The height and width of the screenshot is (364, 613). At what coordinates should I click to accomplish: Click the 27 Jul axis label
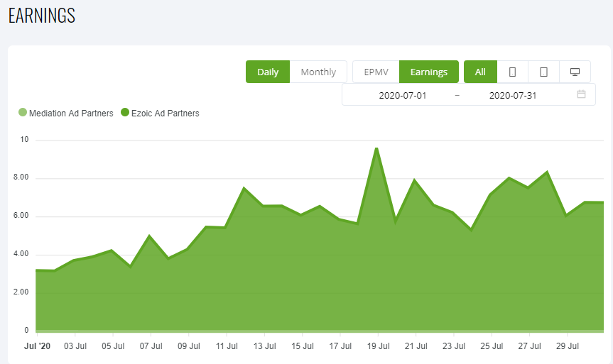pyautogui.click(x=530, y=346)
